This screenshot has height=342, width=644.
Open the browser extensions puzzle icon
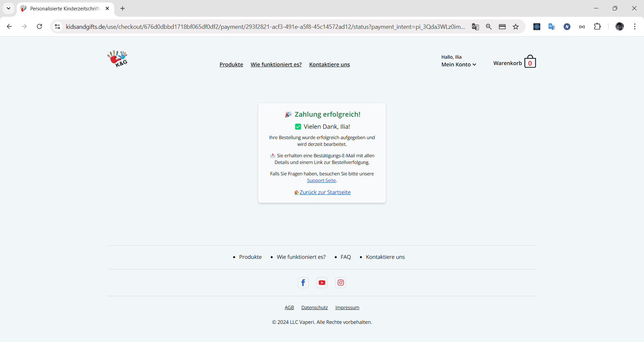click(597, 26)
